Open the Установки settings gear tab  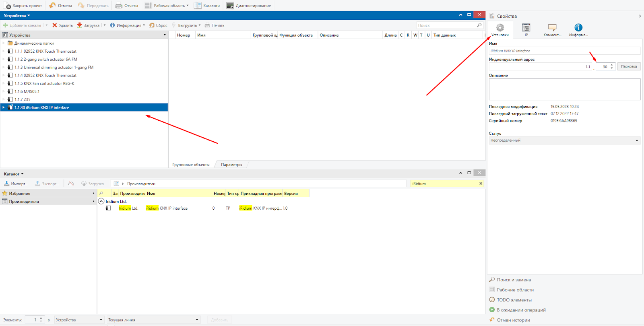pos(500,29)
